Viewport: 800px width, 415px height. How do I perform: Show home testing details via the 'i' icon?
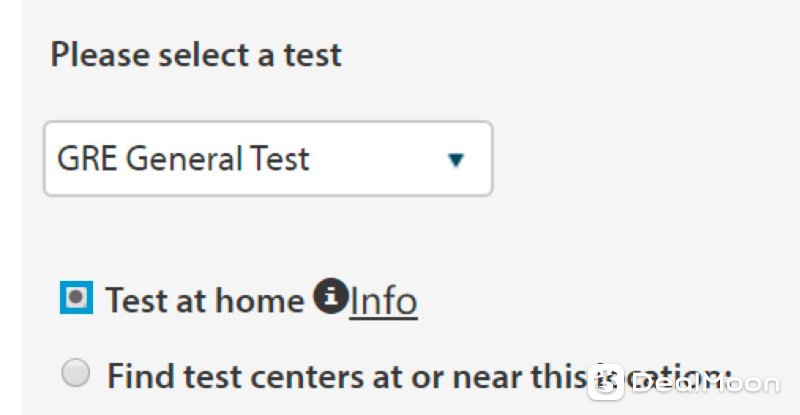(331, 296)
